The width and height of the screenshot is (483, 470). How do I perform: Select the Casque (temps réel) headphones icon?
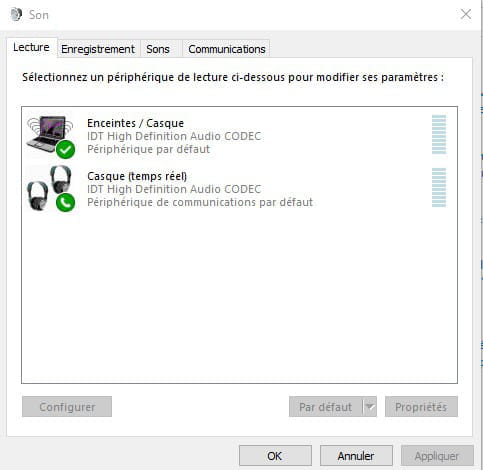point(50,188)
